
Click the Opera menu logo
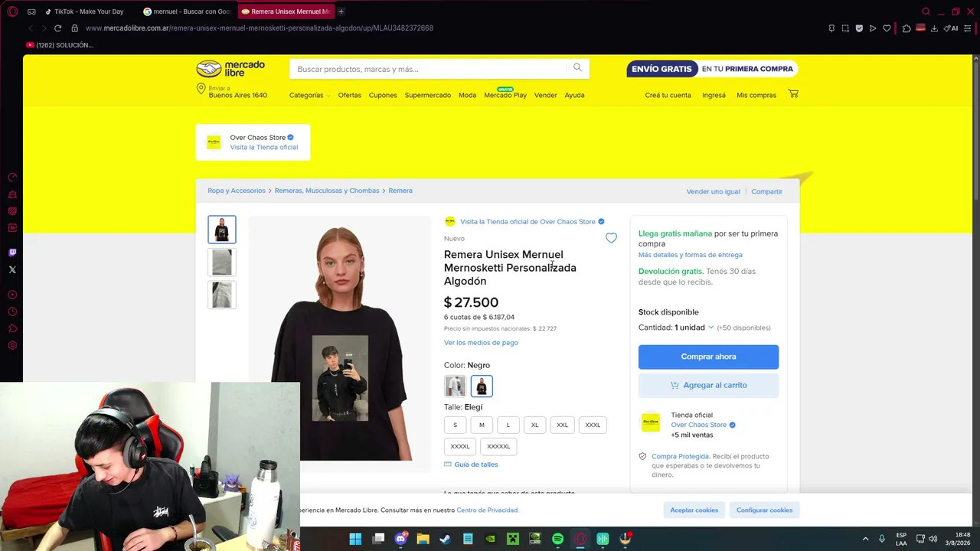pyautogui.click(x=12, y=11)
